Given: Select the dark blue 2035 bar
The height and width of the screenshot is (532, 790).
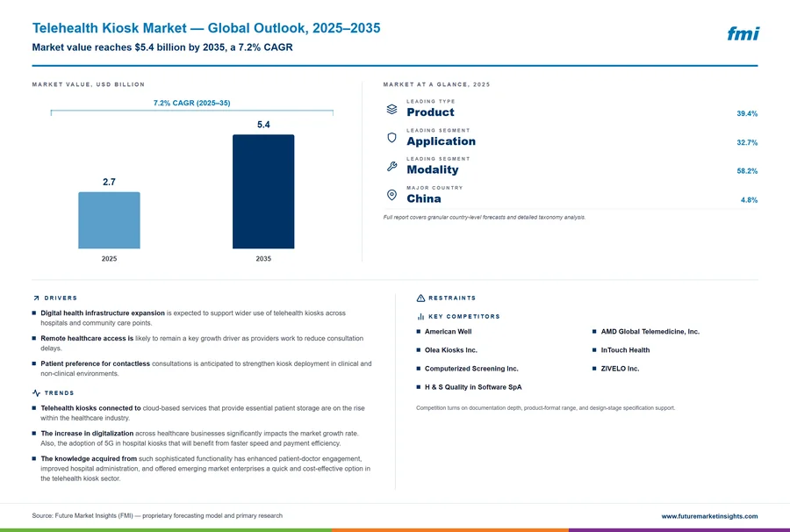Looking at the screenshot, I should pyautogui.click(x=263, y=191).
